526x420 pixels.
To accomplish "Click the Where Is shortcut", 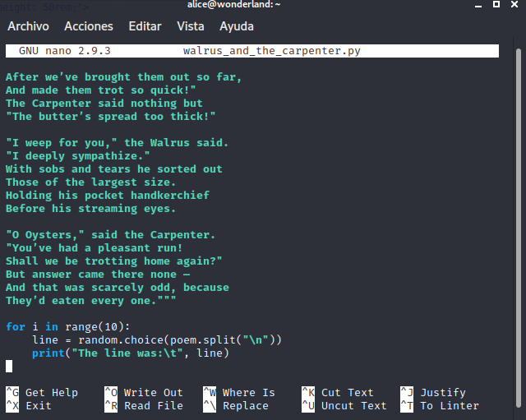I will coord(248,393).
